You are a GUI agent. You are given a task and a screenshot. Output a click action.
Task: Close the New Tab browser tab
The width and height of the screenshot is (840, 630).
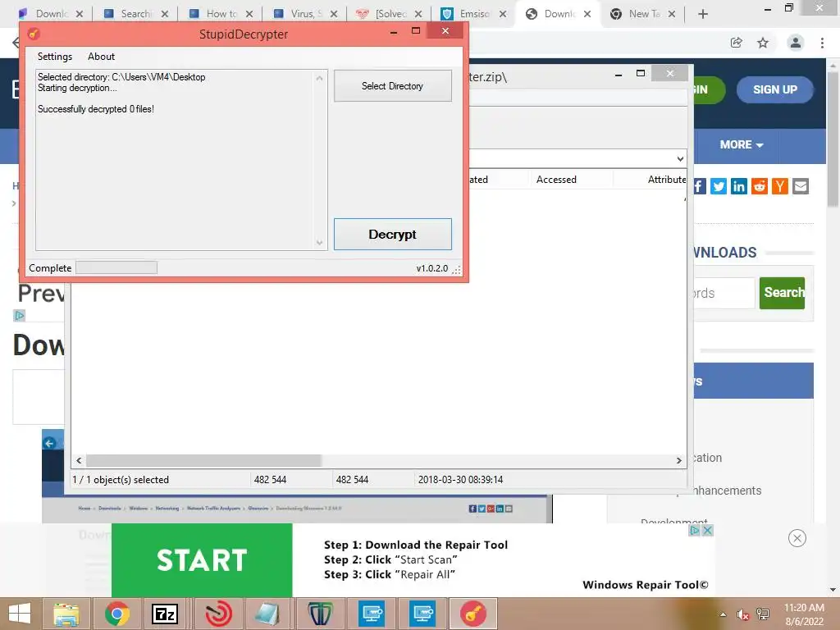point(672,14)
